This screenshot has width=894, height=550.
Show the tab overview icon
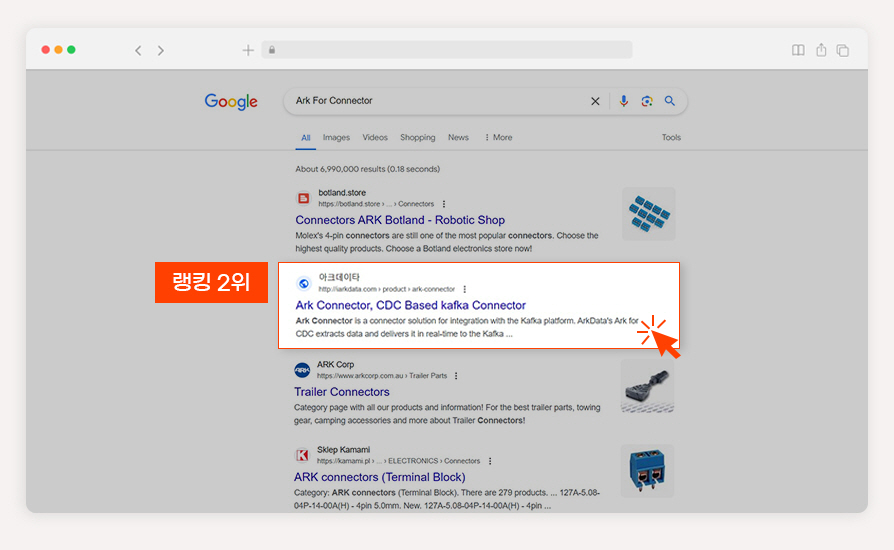click(x=843, y=50)
